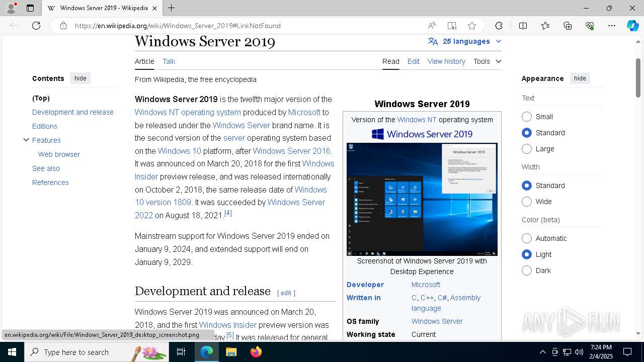Screen dimensions: 644x362
Task: Refresh the page with reload icon
Action: (x=36, y=26)
